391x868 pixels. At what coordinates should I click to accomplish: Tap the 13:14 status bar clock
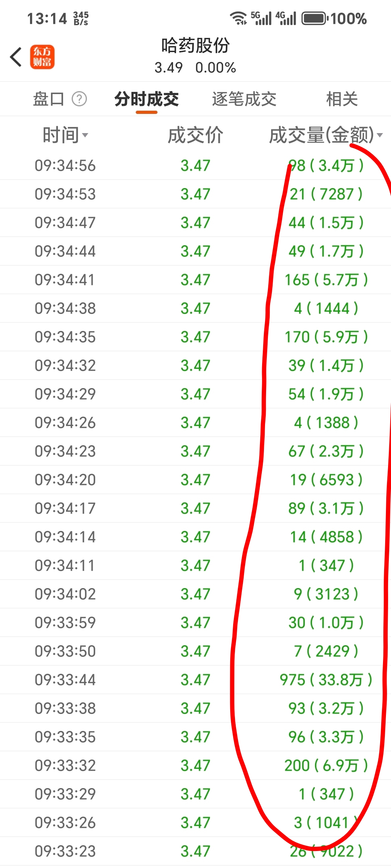click(x=47, y=18)
